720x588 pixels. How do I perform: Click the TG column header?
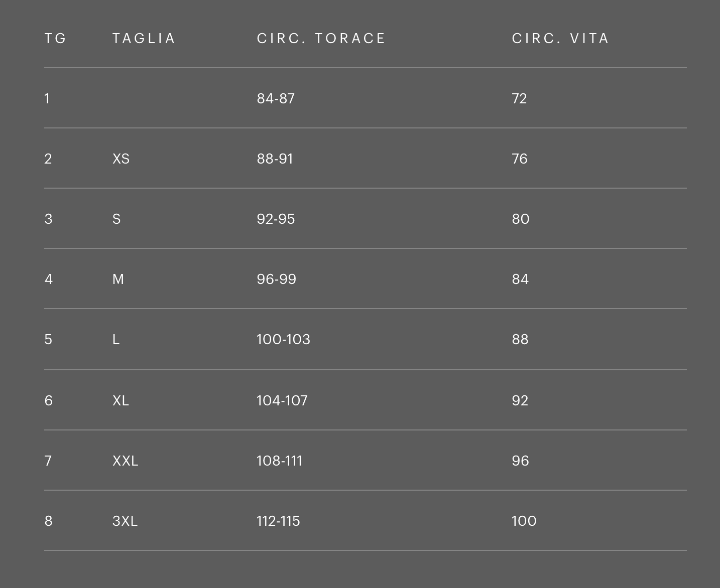55,39
